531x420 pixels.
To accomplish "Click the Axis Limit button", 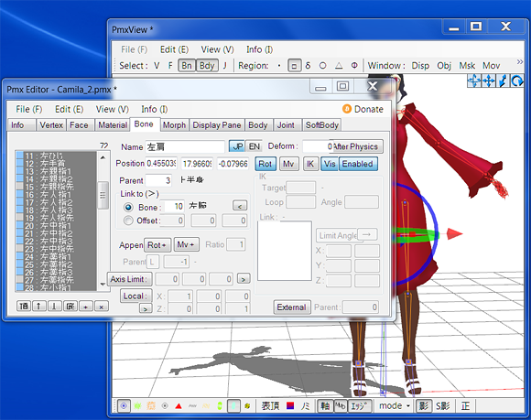I will (129, 279).
